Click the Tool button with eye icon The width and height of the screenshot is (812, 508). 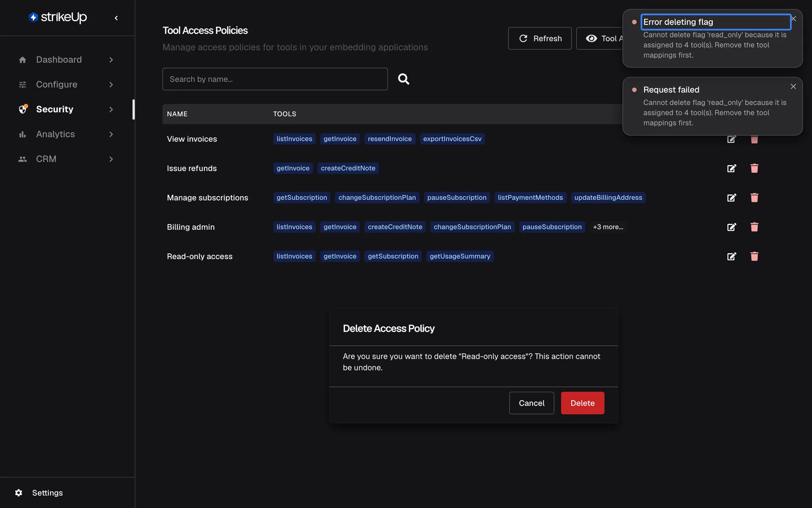point(600,38)
